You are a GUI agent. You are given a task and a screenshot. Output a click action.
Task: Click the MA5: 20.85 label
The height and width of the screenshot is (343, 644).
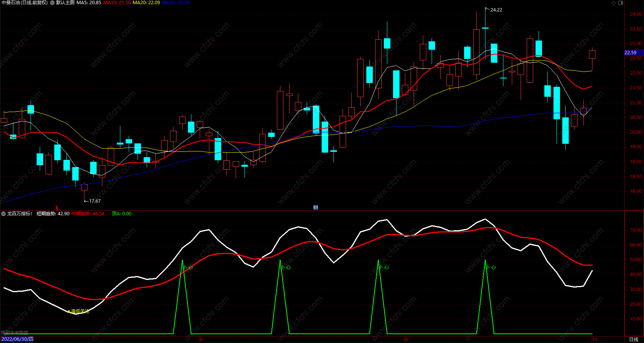pos(89,3)
